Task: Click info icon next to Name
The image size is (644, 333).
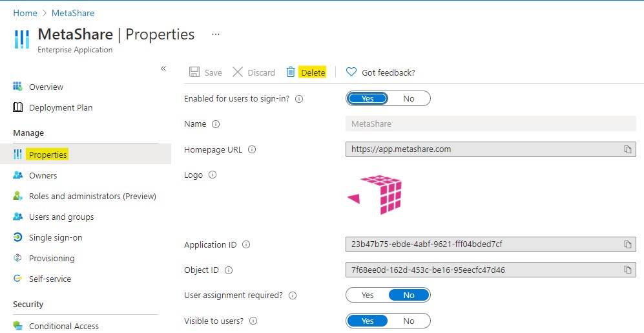Action: click(x=216, y=124)
